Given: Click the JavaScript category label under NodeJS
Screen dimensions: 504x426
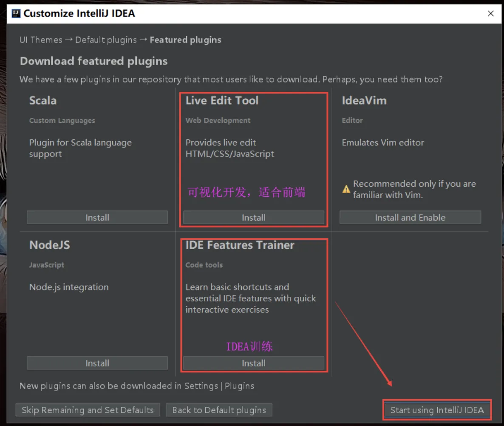Looking at the screenshot, I should [x=47, y=265].
